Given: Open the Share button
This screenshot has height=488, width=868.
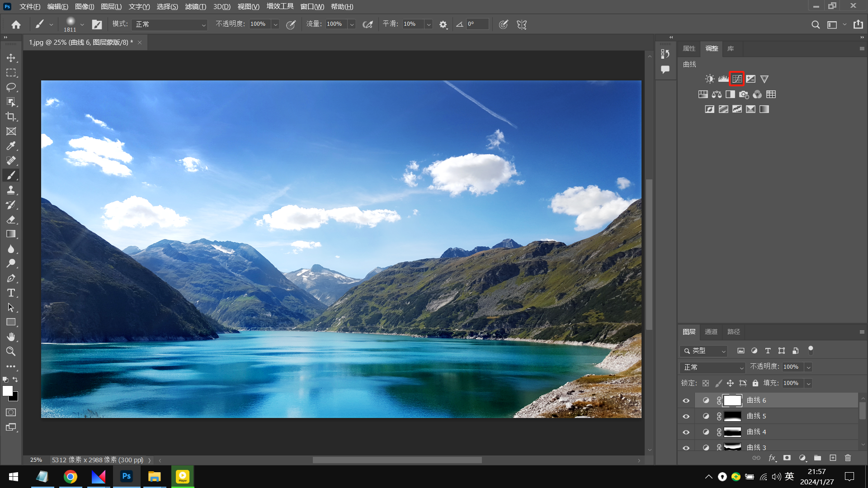Looking at the screenshot, I should tap(858, 25).
